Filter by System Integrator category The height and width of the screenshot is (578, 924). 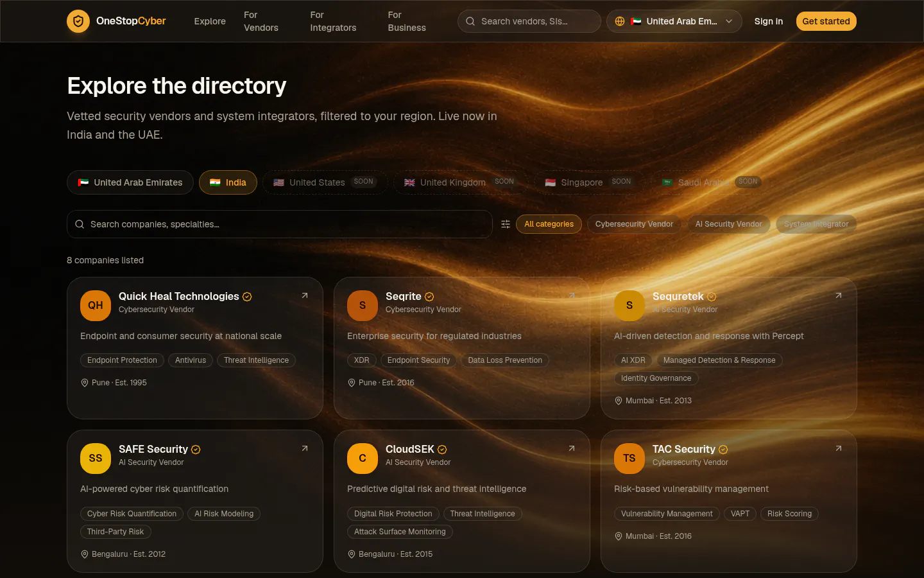(816, 224)
